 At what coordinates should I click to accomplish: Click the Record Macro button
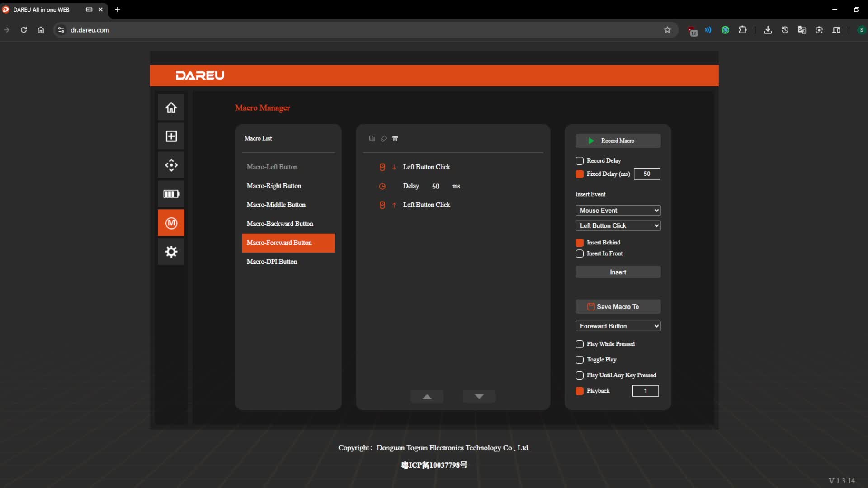coord(618,141)
